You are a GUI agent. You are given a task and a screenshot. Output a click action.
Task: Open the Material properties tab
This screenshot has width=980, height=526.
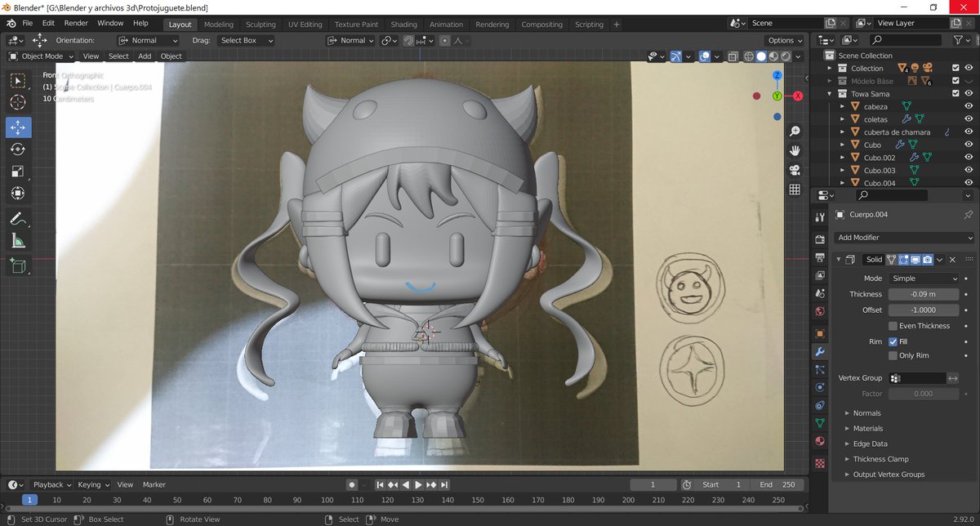(820, 442)
